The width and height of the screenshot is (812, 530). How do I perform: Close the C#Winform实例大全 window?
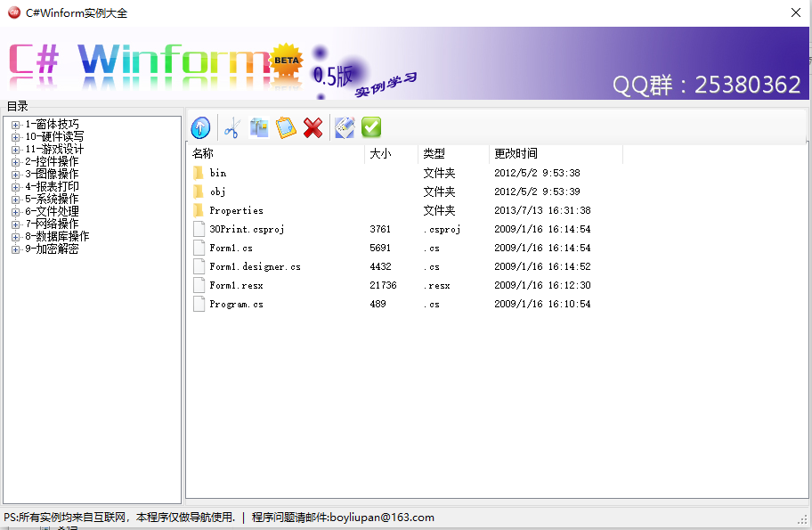point(796,12)
